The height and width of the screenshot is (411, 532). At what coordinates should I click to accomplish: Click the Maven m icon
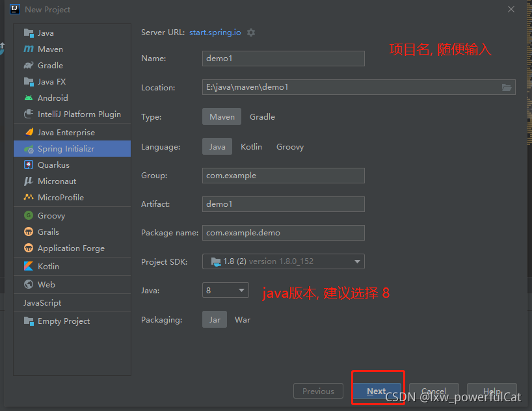tap(29, 49)
